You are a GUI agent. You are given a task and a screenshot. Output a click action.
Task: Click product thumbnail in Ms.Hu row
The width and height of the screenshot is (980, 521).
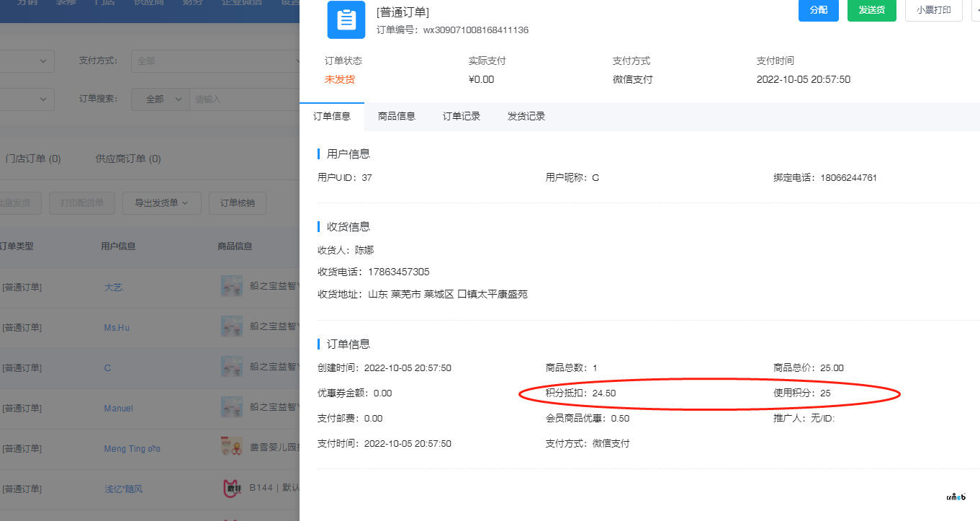tap(231, 326)
